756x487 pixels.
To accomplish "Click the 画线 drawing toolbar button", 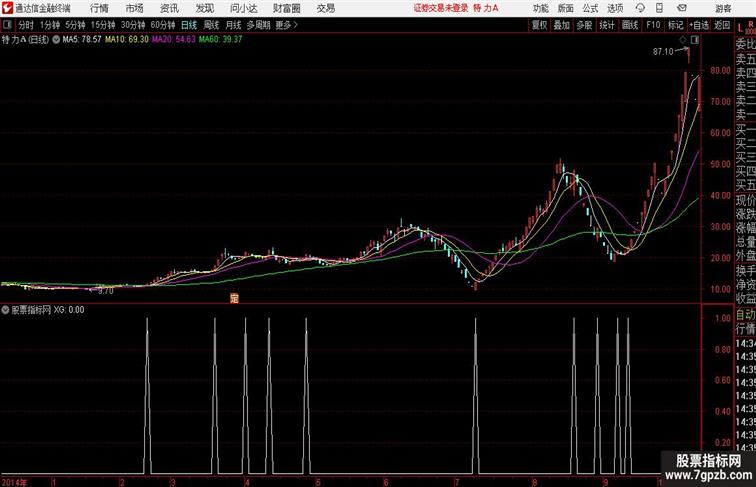I will (x=630, y=25).
